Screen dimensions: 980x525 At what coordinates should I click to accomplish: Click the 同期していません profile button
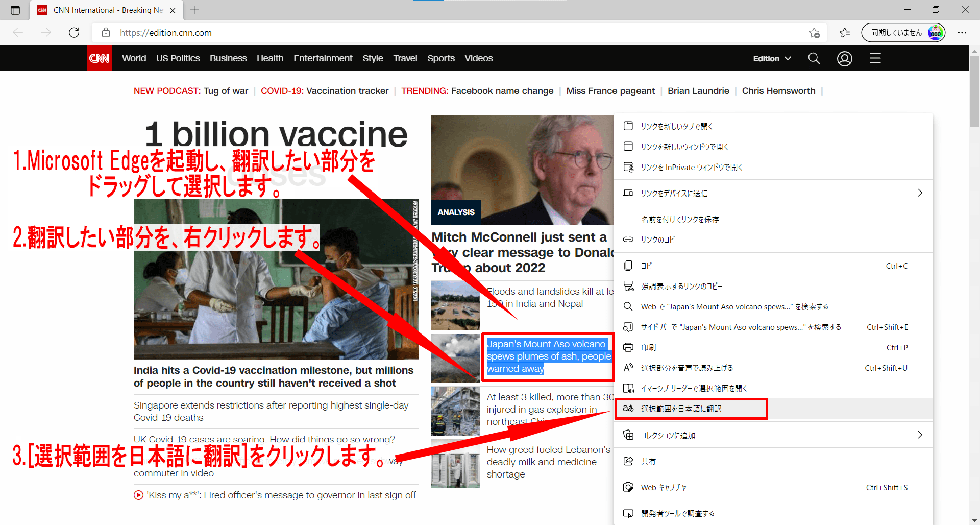coord(902,33)
